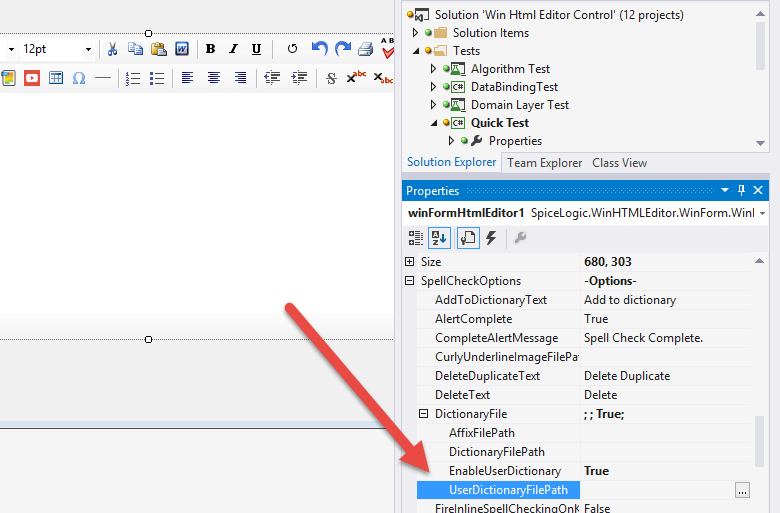Insert a table into the editor
Screen dimensions: 780x513
(x=56, y=78)
